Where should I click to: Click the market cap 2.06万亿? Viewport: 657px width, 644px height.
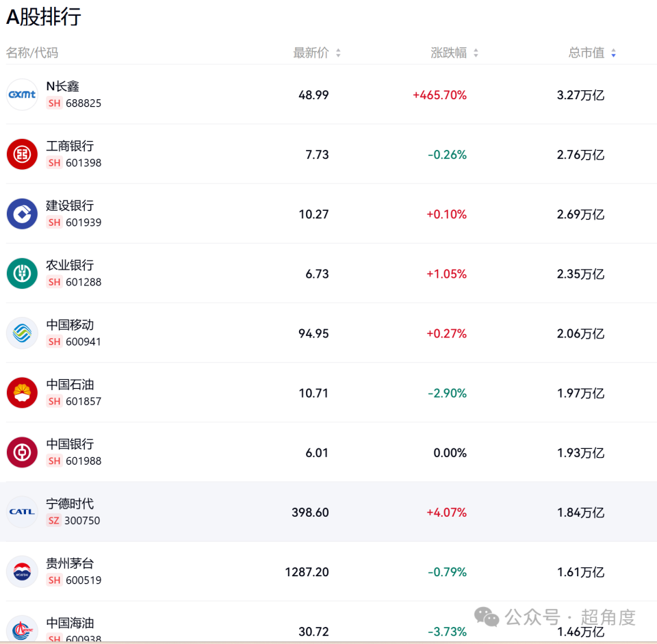point(581,333)
